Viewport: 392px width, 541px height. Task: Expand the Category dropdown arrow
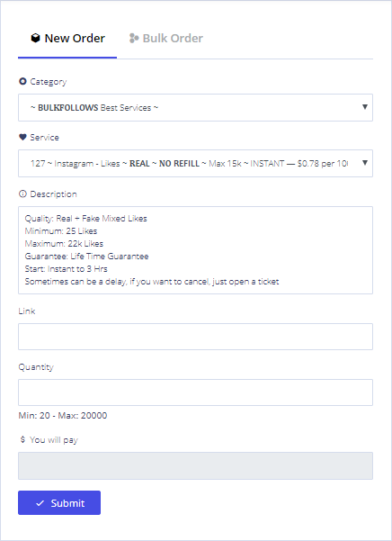[x=365, y=107]
